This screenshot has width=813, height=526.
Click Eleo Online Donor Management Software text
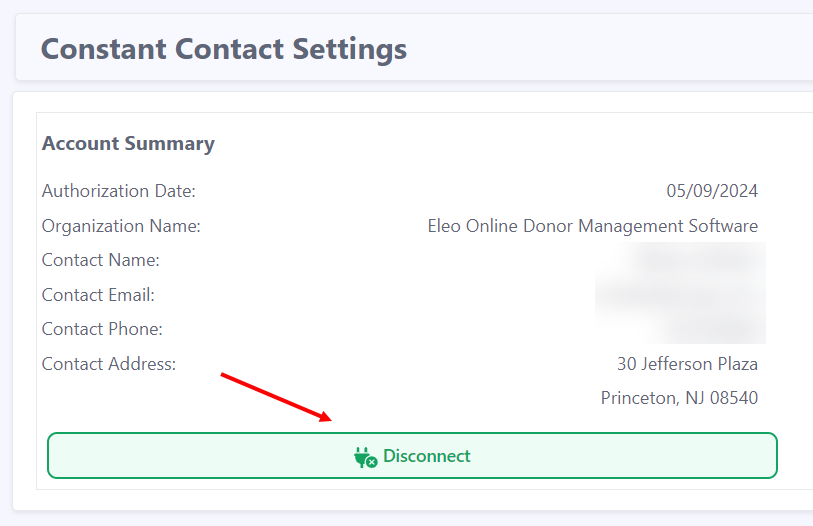(593, 226)
